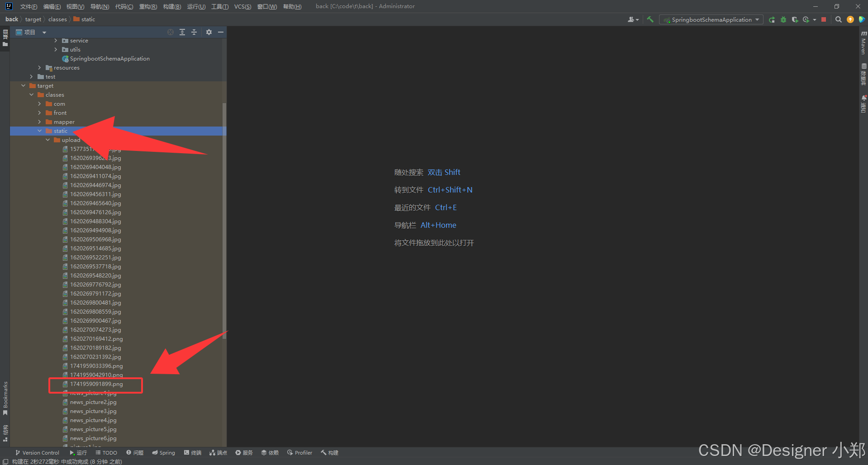Image resolution: width=868 pixels, height=465 pixels.
Task: Expand the resources folder
Action: 39,67
